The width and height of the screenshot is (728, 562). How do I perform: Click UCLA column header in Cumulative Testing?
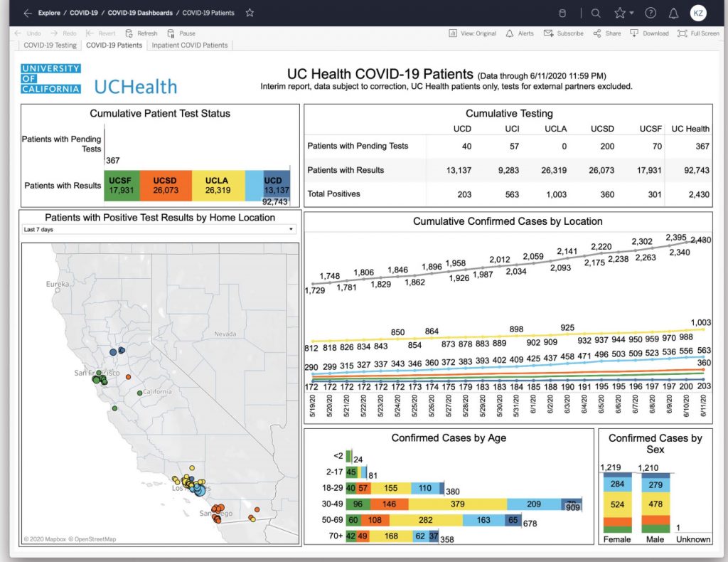click(x=556, y=129)
